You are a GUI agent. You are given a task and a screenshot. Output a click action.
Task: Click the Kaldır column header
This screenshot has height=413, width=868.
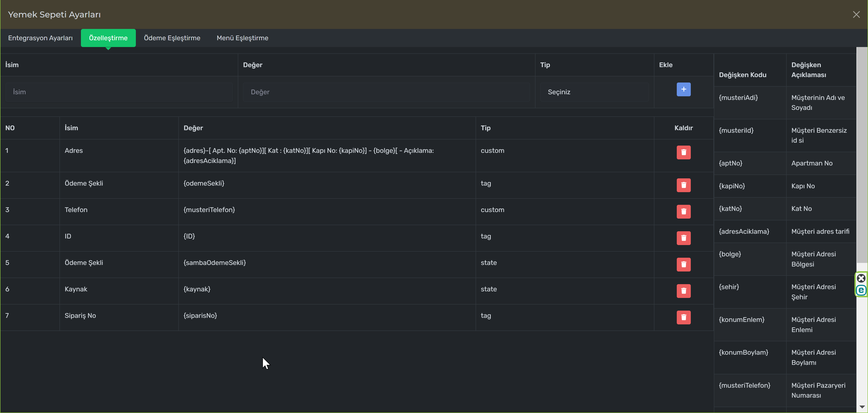(683, 128)
